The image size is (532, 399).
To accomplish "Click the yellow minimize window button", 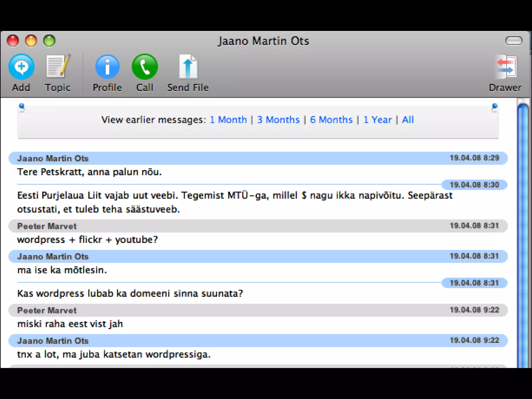I will point(31,41).
